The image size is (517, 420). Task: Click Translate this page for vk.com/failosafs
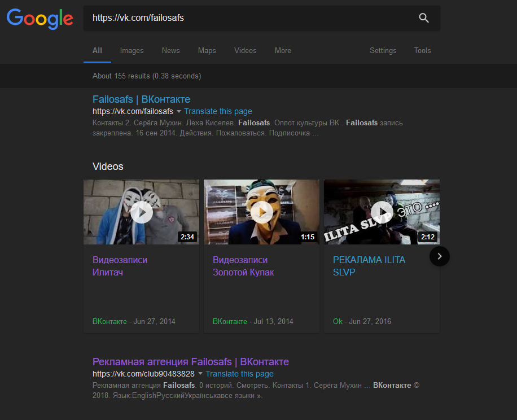218,111
